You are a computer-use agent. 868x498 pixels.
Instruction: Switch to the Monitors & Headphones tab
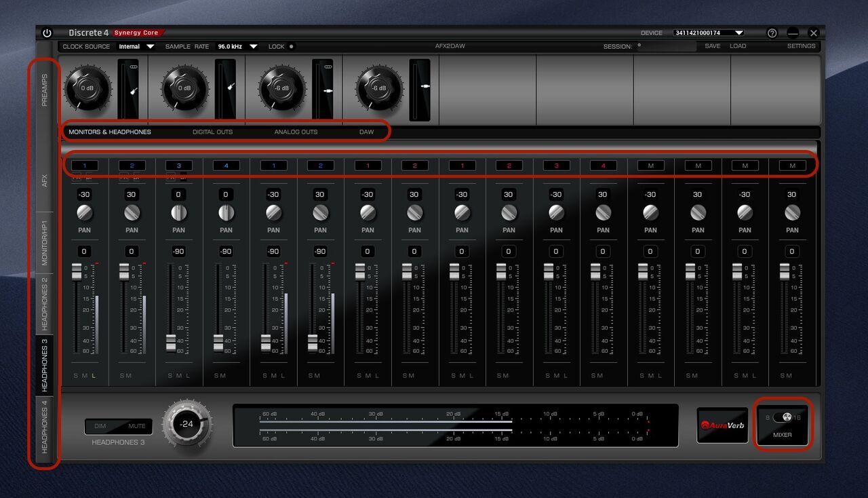point(110,132)
